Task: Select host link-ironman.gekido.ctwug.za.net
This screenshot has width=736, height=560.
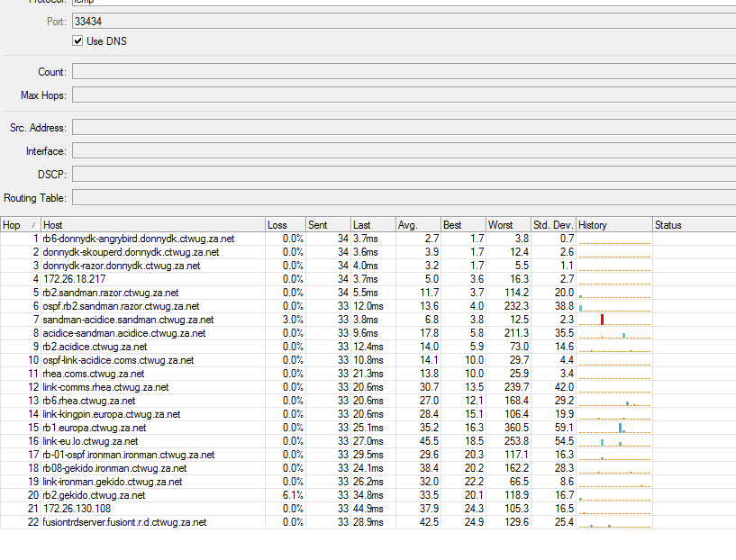Action: (113, 483)
